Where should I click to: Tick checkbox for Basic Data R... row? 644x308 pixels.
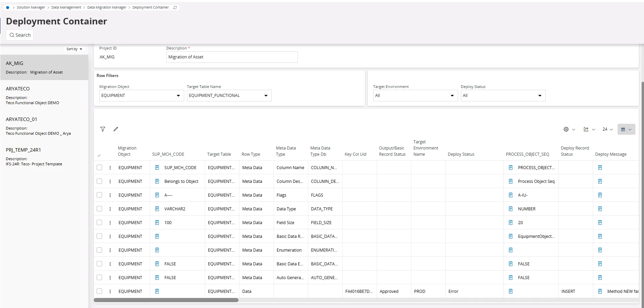tap(99, 236)
